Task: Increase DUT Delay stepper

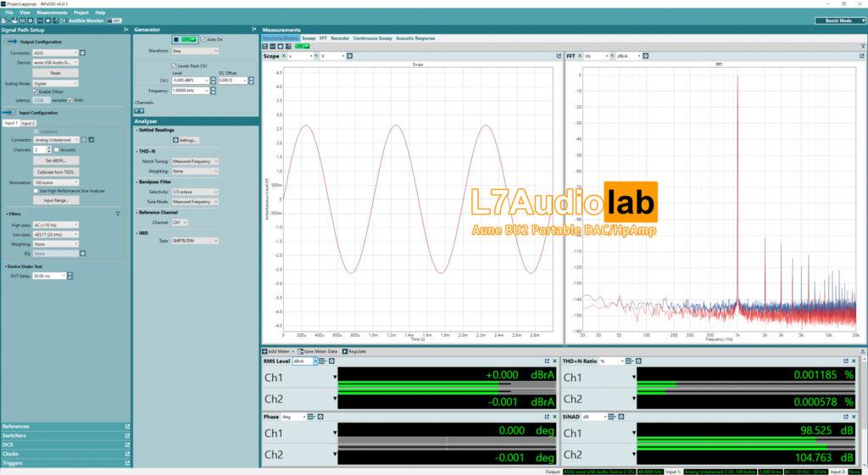Action: 70,274
